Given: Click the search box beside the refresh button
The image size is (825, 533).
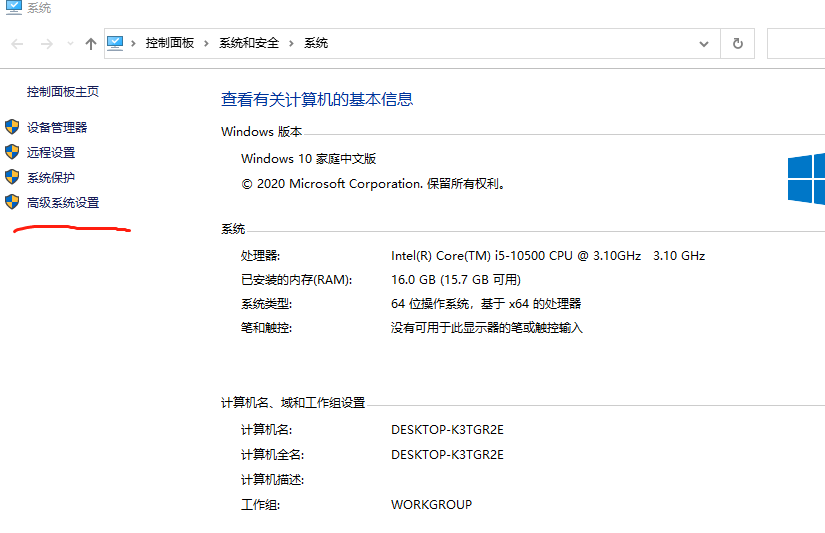Looking at the screenshot, I should pos(796,44).
